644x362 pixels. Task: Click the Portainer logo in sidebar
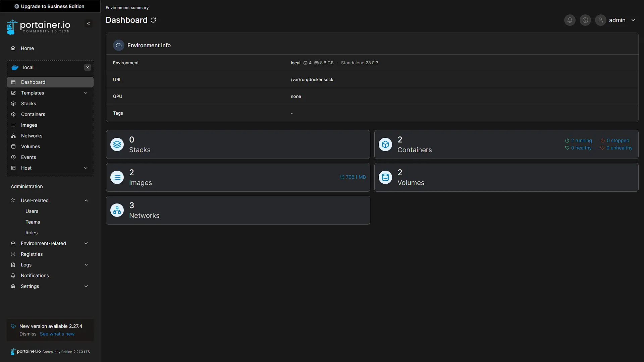pyautogui.click(x=38, y=27)
